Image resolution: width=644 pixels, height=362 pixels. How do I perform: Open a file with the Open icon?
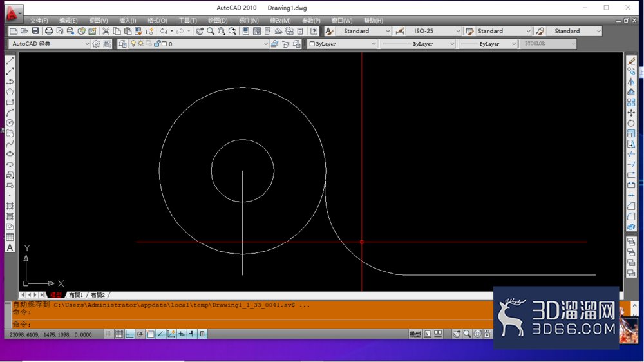[x=24, y=31]
